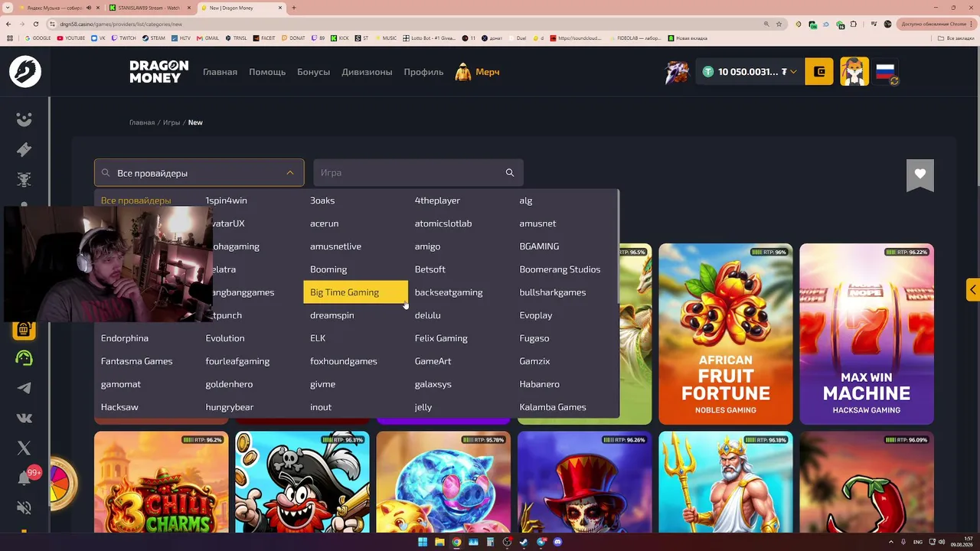This screenshot has height=551, width=980.
Task: Open the ticket icon in the sidebar
Action: point(24,149)
